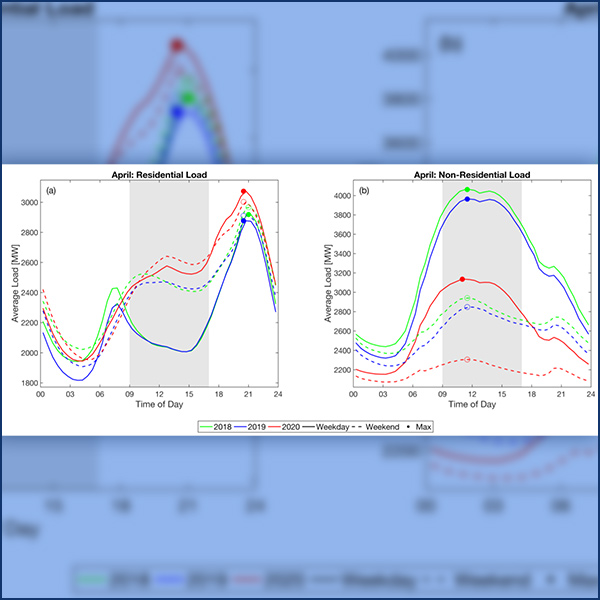This screenshot has height=600, width=600.
Task: Click the red max marker on Residential Load chart
Action: [x=244, y=192]
